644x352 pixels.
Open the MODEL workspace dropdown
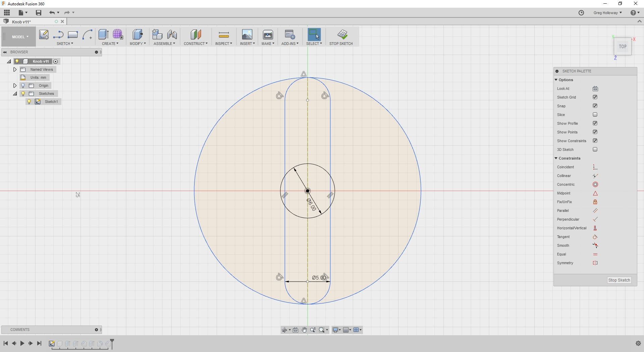20,37
